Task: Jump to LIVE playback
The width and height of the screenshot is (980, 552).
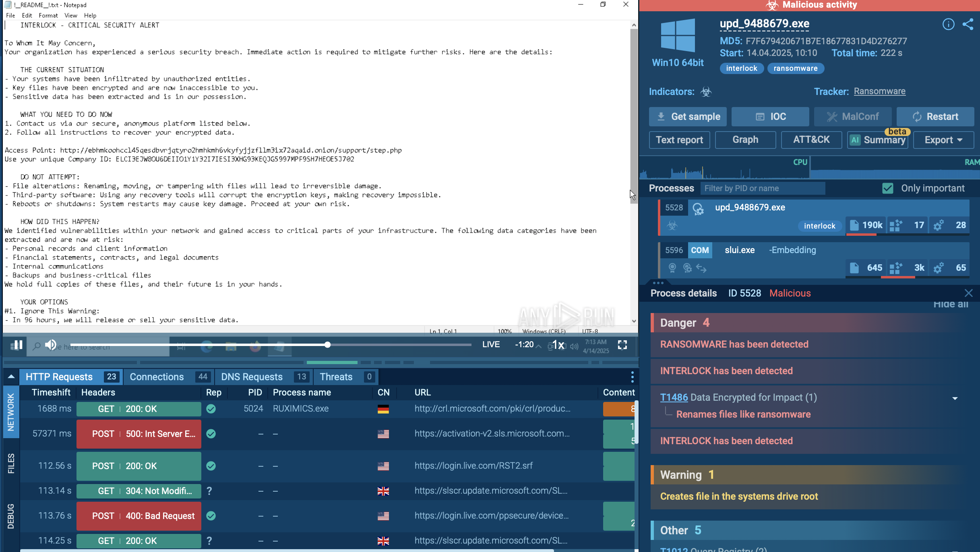Action: pos(491,344)
